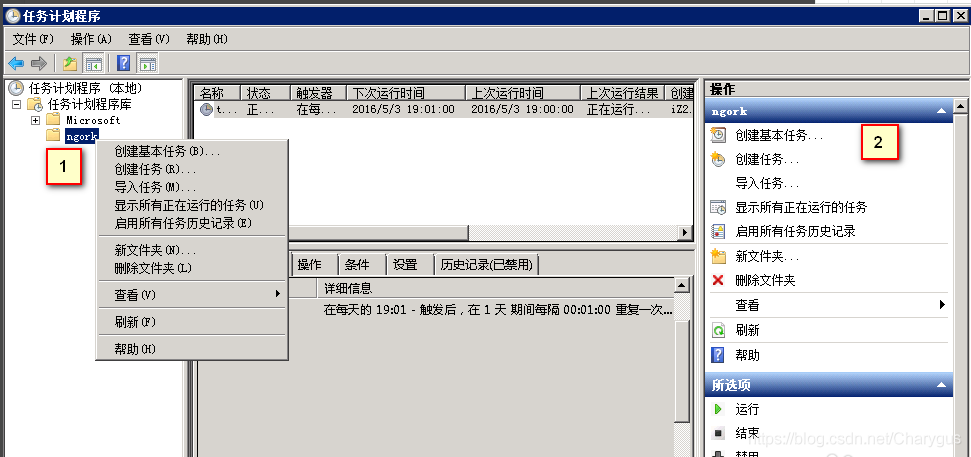Viewport: 971px width, 457px height.
Task: Open the 帮助(H) menu in menu bar
Action: point(207,40)
